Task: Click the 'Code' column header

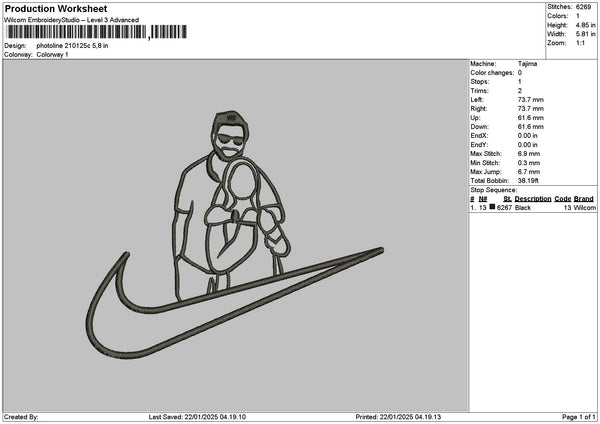Action: click(562, 199)
